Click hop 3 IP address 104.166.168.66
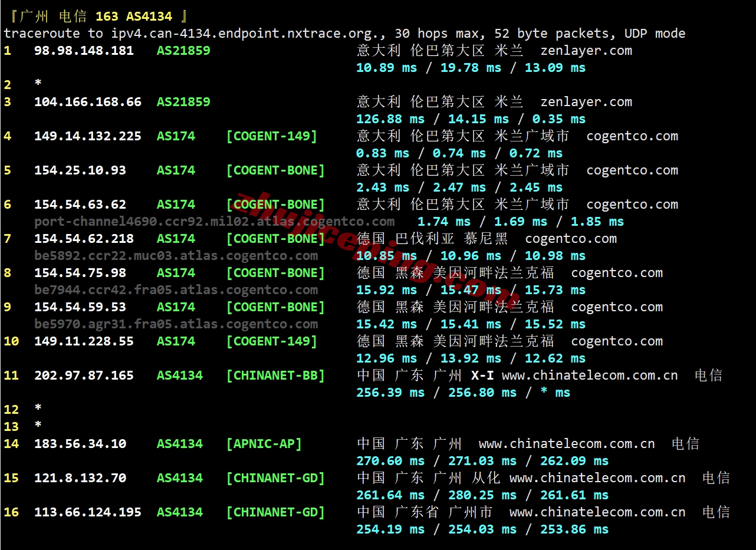 [88, 102]
